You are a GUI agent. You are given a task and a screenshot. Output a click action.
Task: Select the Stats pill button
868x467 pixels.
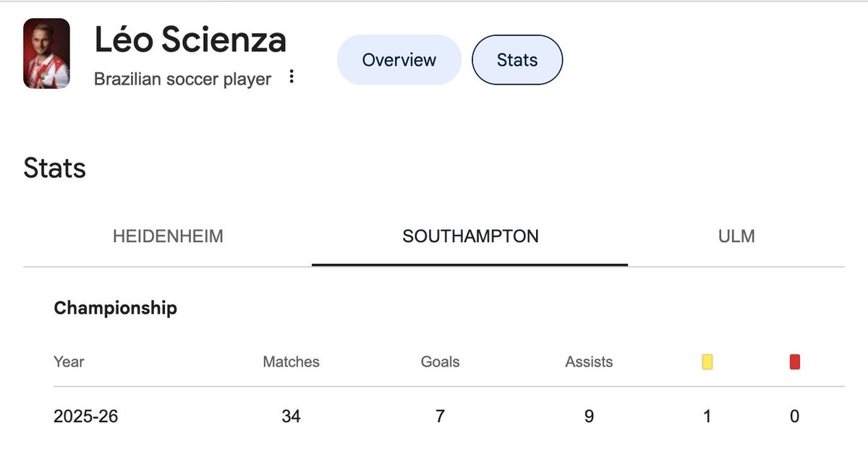coord(516,59)
